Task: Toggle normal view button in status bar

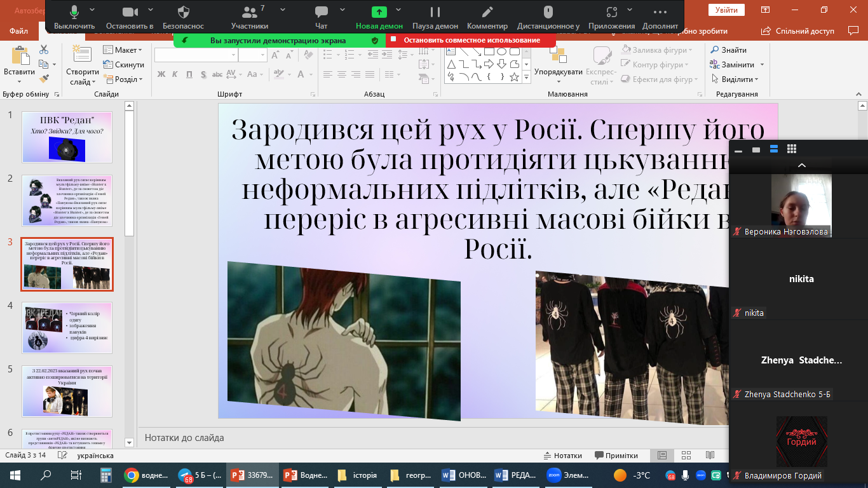Action: [662, 455]
